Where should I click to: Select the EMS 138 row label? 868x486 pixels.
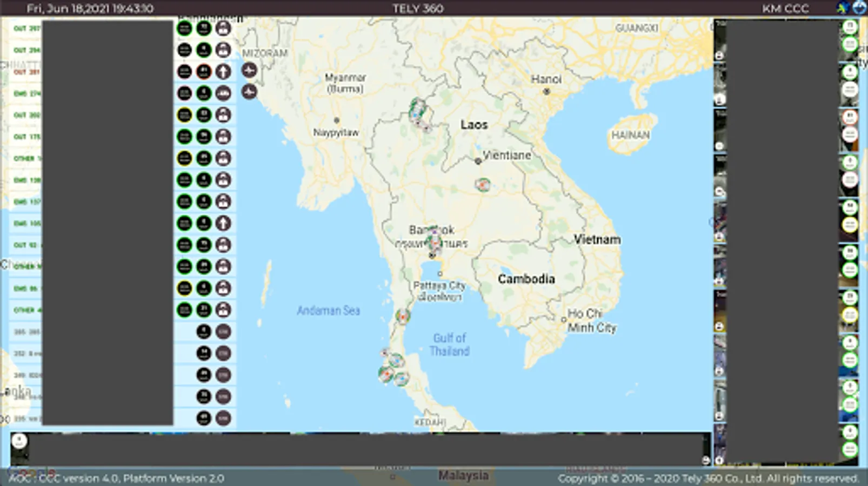pyautogui.click(x=26, y=180)
